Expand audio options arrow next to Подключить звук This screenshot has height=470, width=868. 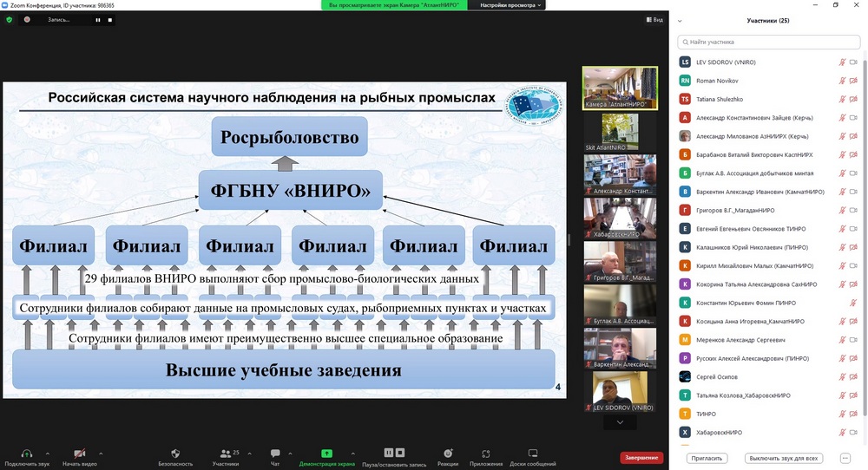coord(47,454)
